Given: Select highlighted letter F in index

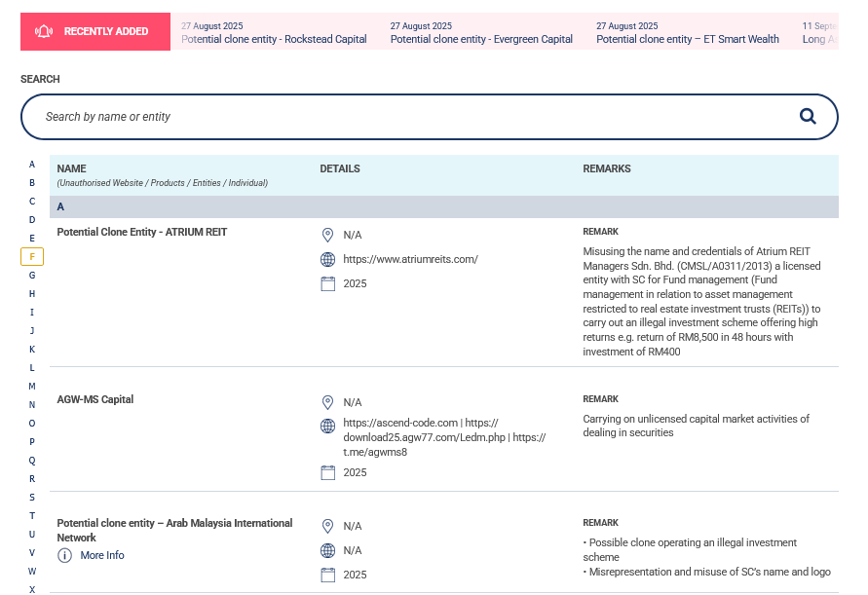Looking at the screenshot, I should point(32,257).
